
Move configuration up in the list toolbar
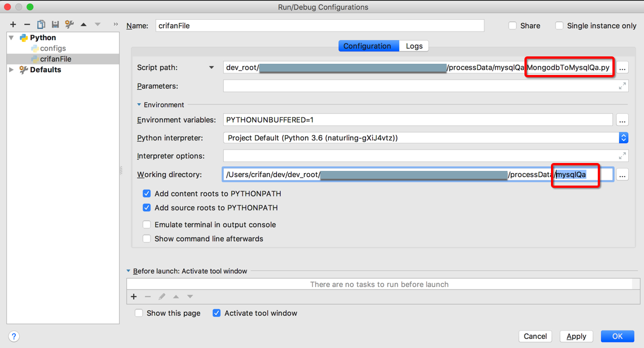[x=83, y=25]
